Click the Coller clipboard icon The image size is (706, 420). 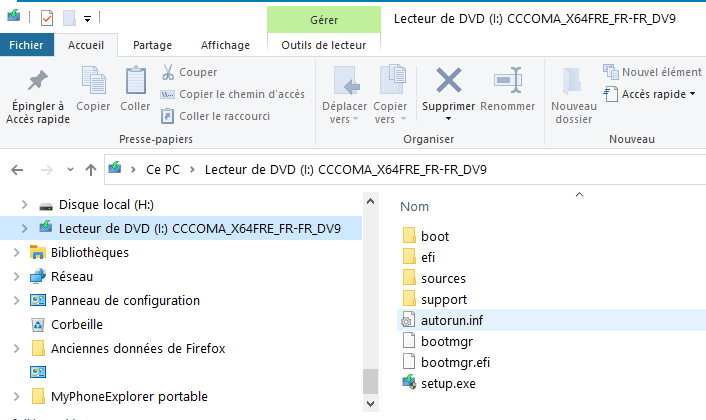(x=135, y=82)
